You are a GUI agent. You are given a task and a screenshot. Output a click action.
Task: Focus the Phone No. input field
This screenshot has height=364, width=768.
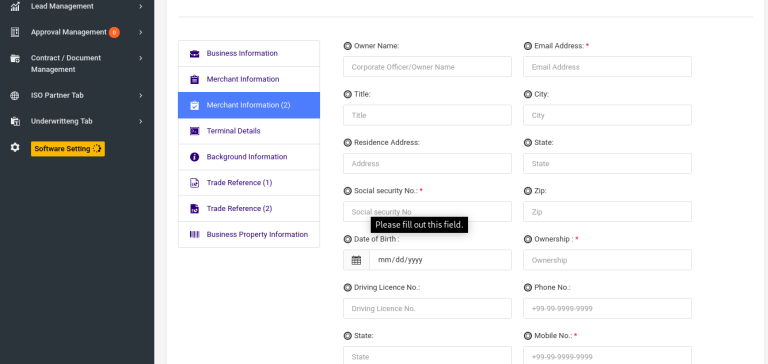(x=607, y=309)
